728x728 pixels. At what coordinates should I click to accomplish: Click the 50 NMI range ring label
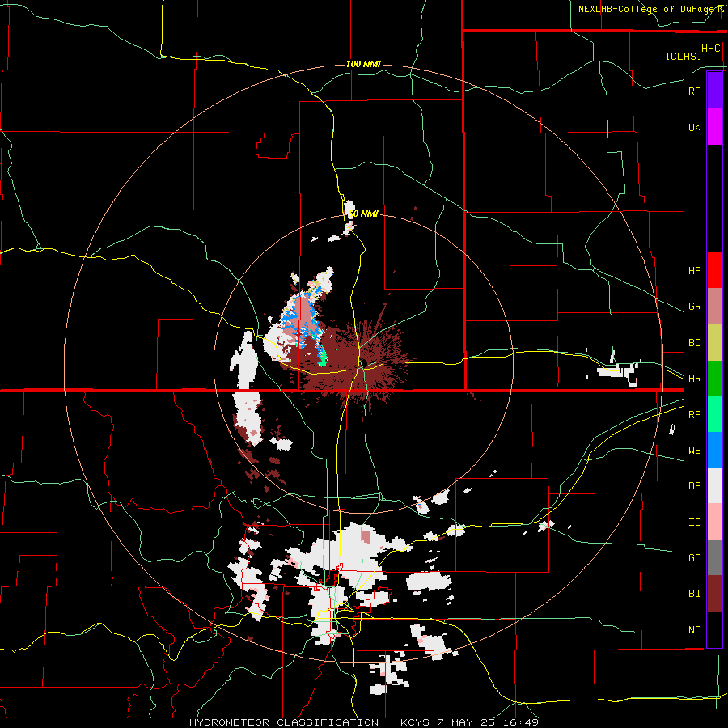point(364,214)
